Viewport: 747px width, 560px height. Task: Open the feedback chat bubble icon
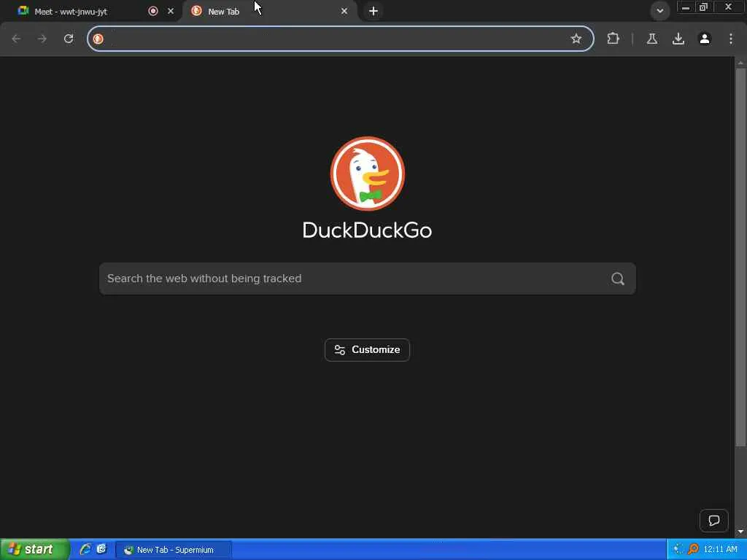pos(713,521)
